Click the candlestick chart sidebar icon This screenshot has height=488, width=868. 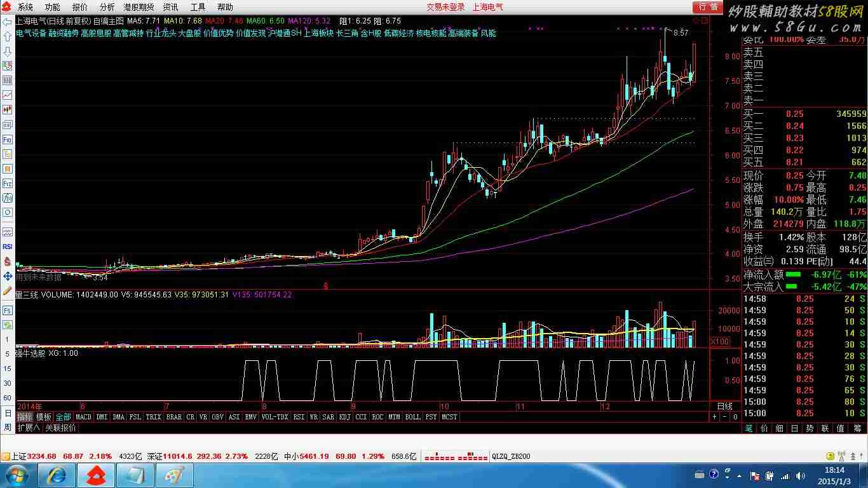[x=8, y=110]
